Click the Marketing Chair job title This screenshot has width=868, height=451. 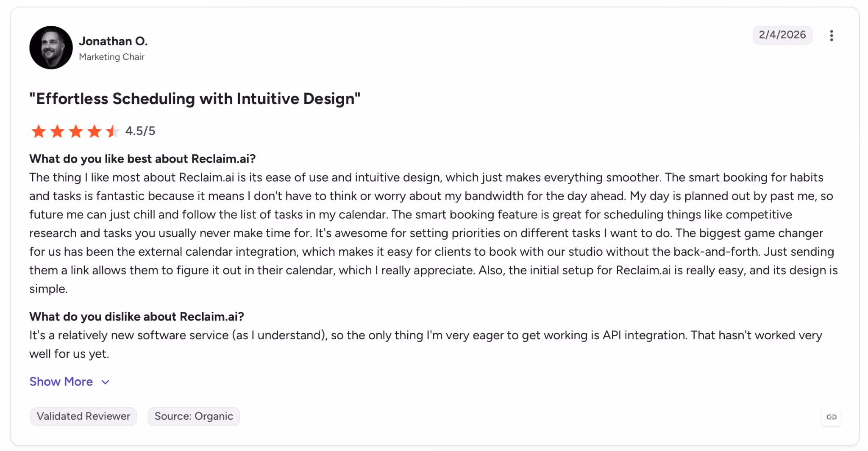pyautogui.click(x=111, y=57)
